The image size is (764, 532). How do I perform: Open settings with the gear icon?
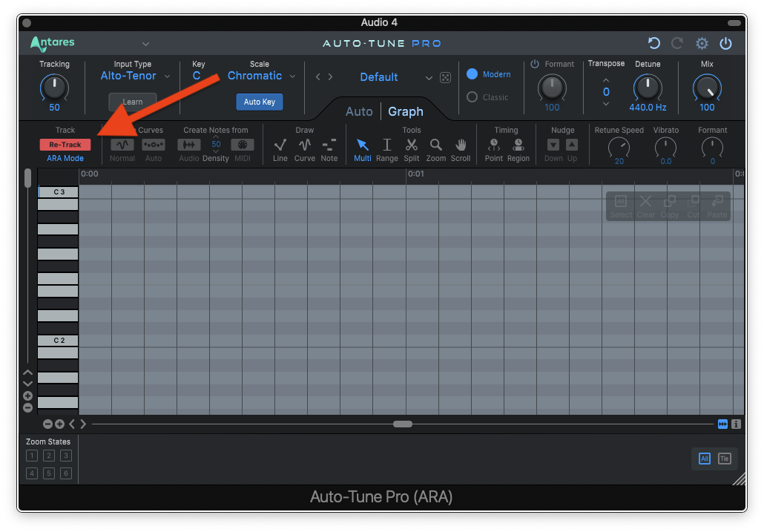[702, 43]
